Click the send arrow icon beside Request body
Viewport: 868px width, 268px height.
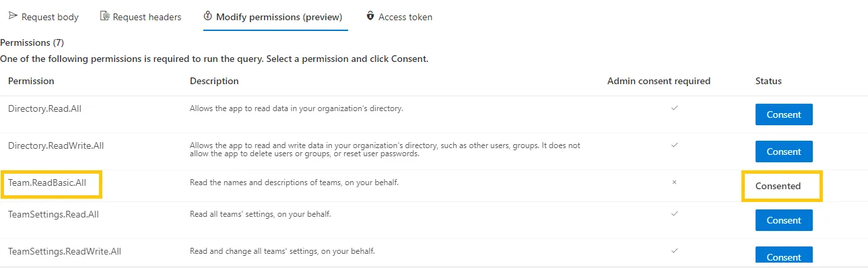[x=13, y=16]
